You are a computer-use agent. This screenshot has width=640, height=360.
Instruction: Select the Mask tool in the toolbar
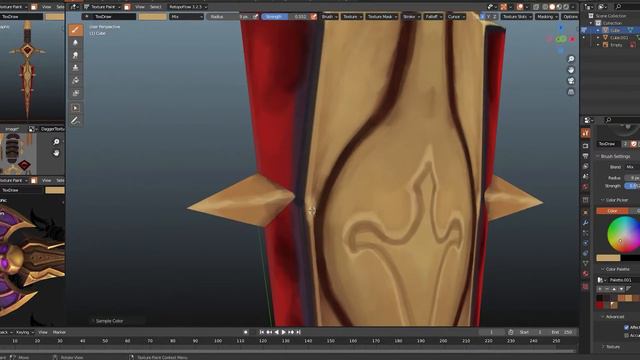[x=76, y=93]
